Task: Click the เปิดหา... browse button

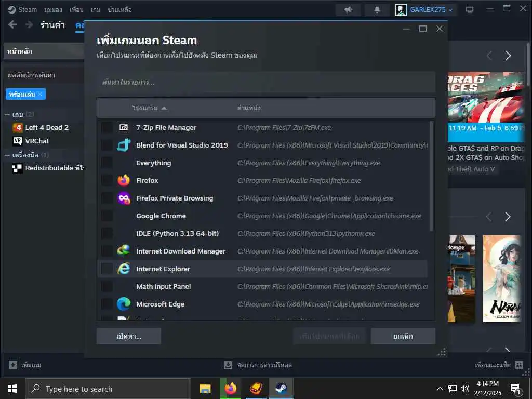Action: point(129,336)
